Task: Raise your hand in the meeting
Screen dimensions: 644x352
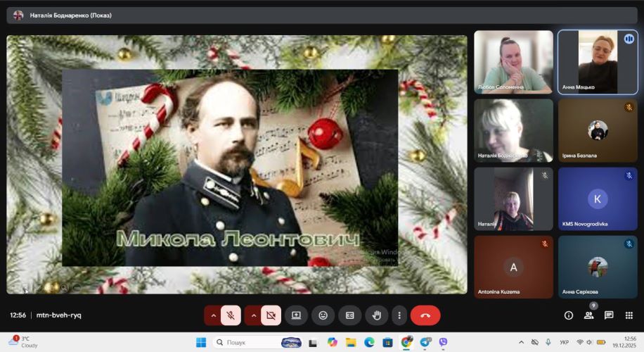Action: [x=376, y=315]
